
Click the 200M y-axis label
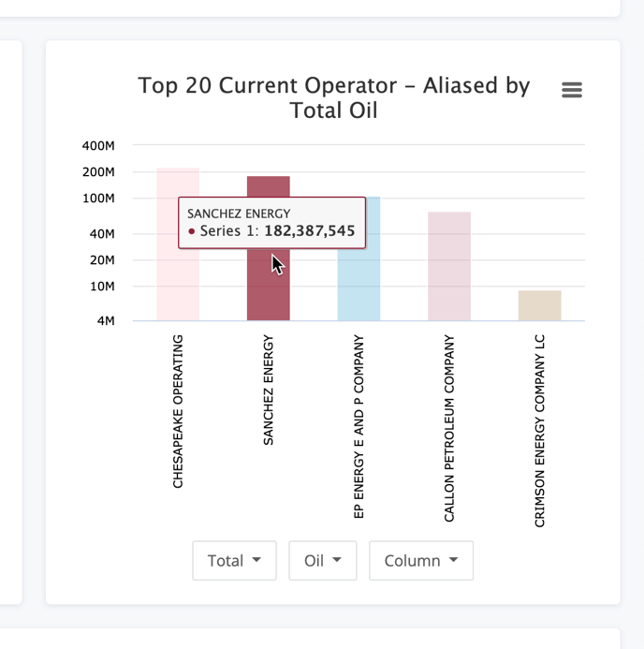tap(98, 171)
